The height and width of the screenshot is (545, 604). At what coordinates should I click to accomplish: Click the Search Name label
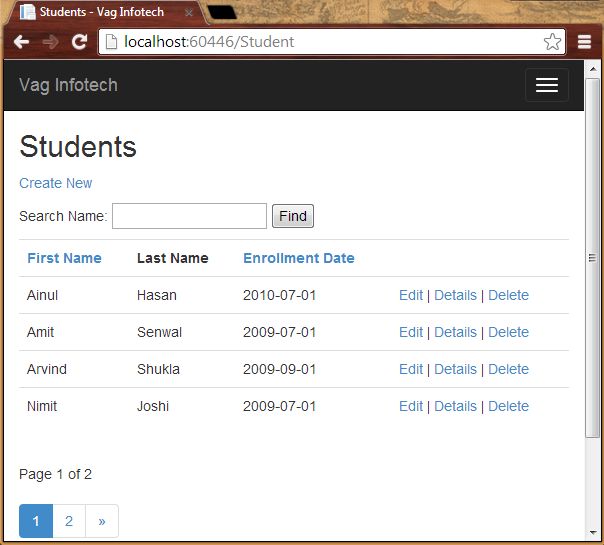(x=63, y=216)
